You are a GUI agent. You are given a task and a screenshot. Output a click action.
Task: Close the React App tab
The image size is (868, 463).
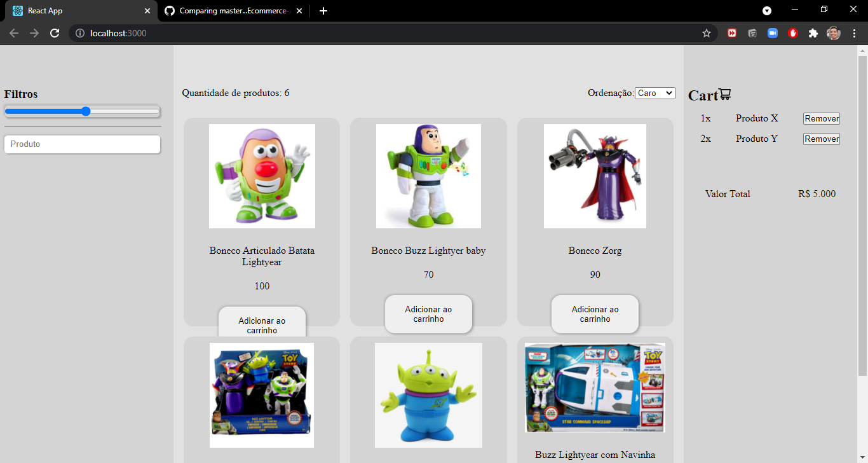(147, 11)
